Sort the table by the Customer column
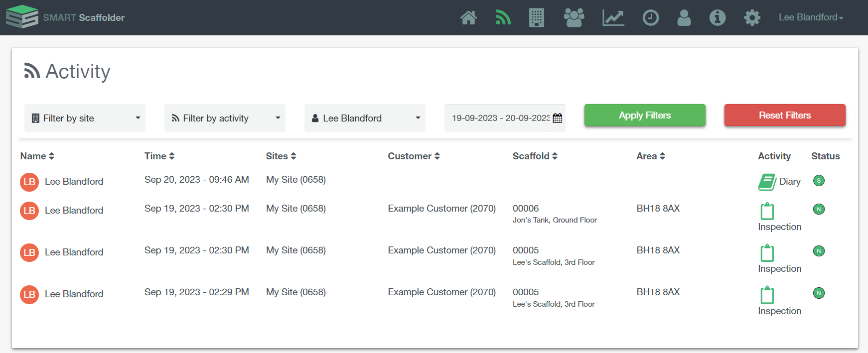The height and width of the screenshot is (353, 868). tap(414, 156)
